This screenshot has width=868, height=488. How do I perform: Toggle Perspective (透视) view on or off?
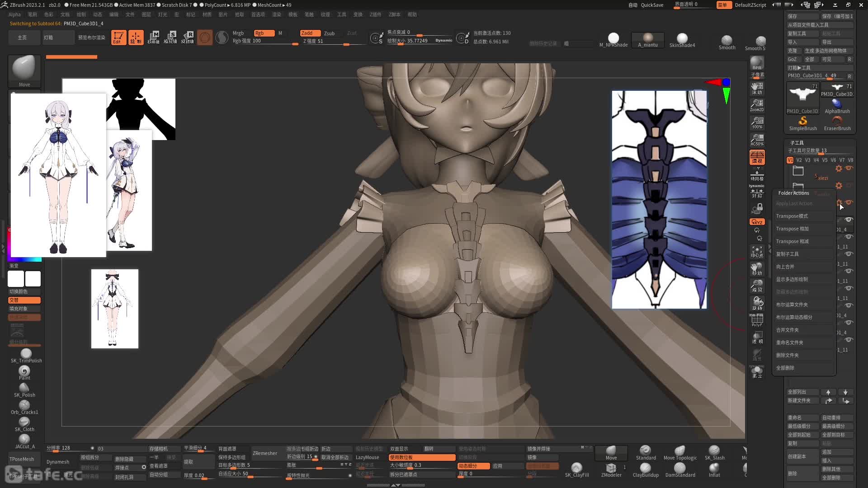[x=757, y=157]
